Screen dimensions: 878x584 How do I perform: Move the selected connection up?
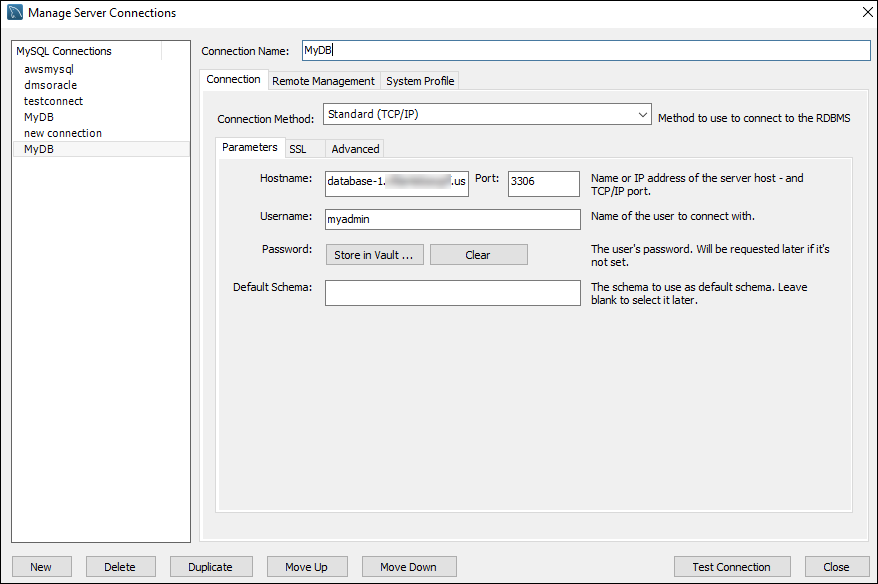(x=306, y=566)
